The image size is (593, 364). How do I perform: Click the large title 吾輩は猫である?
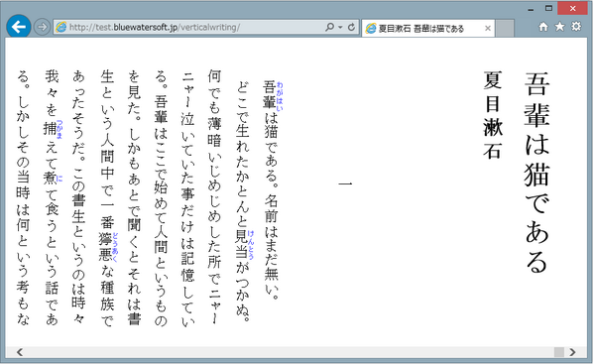click(x=536, y=173)
